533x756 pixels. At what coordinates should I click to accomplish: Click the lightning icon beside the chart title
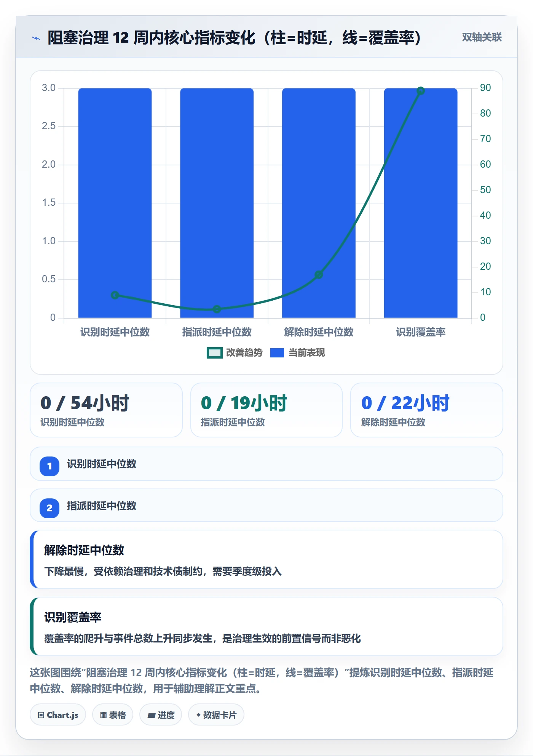[x=36, y=38]
